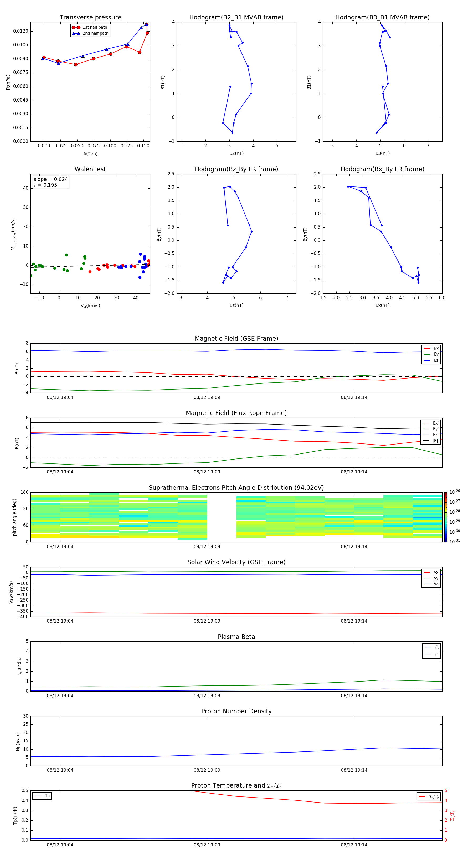Click the Vx legend entry
This screenshot has width=473, height=868.
pos(431,572)
